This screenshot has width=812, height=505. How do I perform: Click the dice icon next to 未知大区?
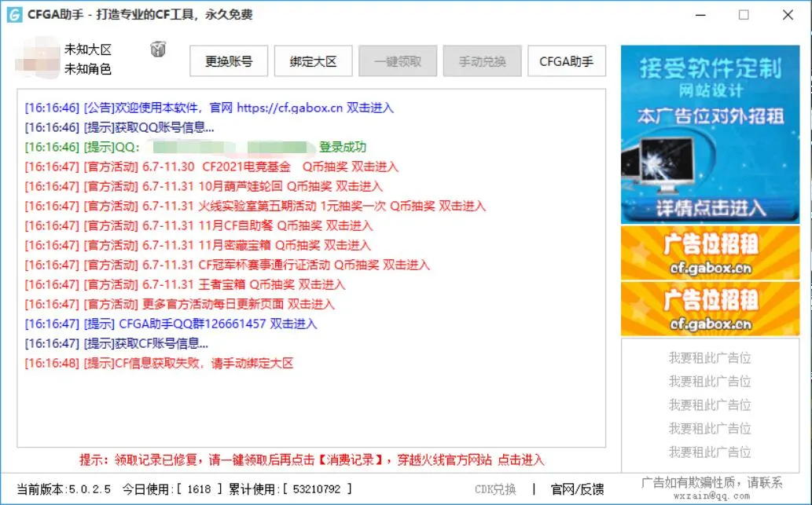tap(158, 49)
